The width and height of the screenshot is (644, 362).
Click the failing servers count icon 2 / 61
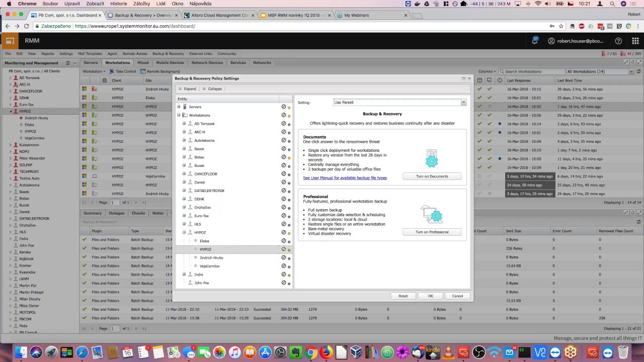(x=604, y=54)
